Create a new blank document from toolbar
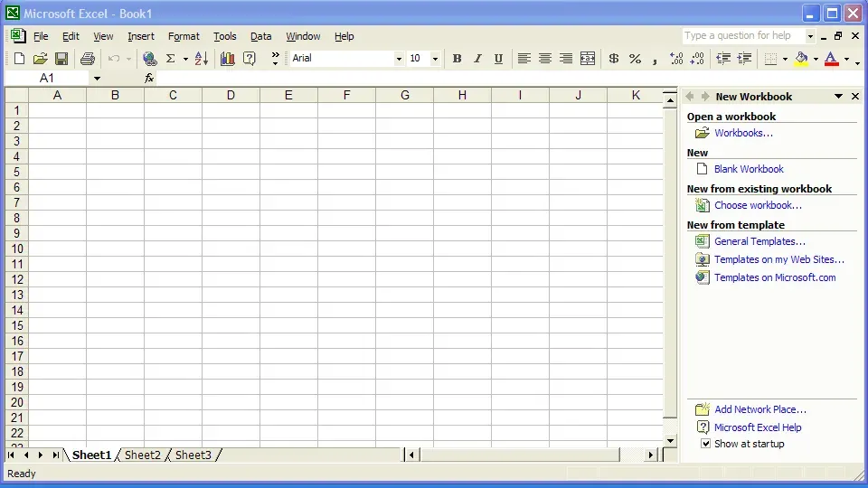 (19, 59)
